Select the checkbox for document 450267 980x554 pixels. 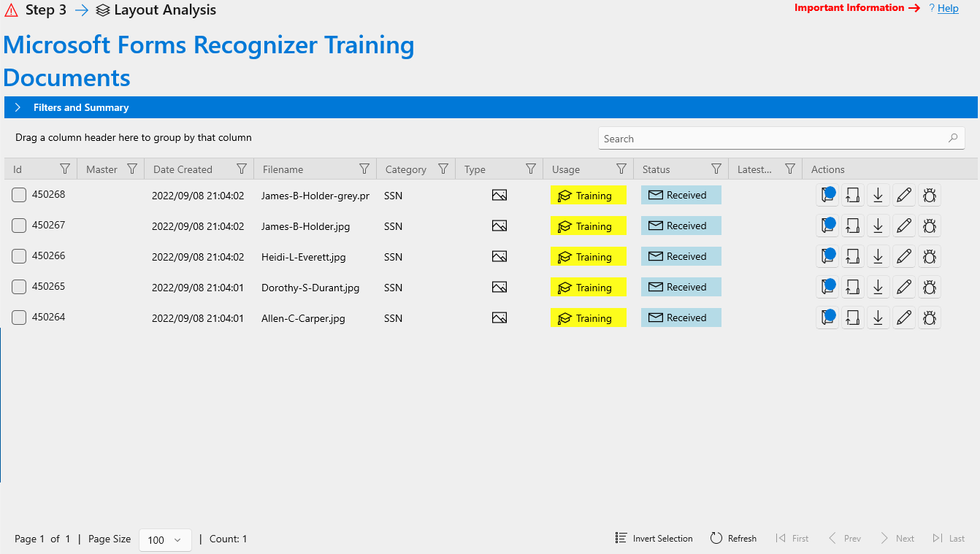19,226
